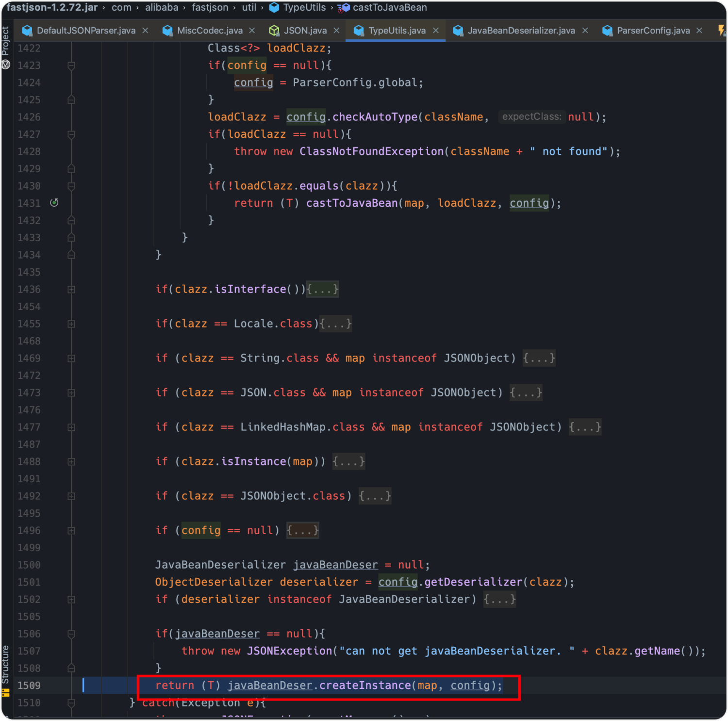Image resolution: width=728 pixels, height=721 pixels.
Task: Click the folded {...} placeholder after isInterface()
Action: 322,289
